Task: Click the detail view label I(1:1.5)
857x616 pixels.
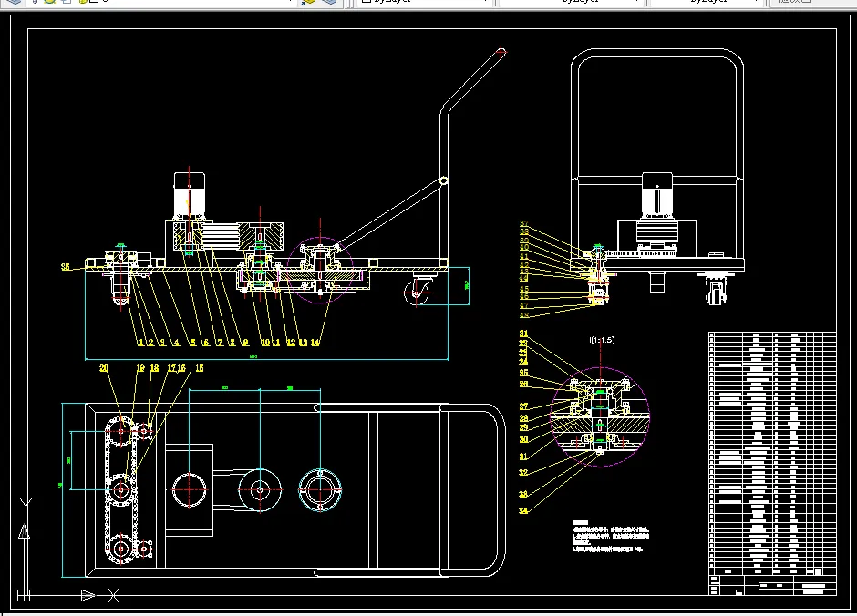Action: pyautogui.click(x=602, y=340)
